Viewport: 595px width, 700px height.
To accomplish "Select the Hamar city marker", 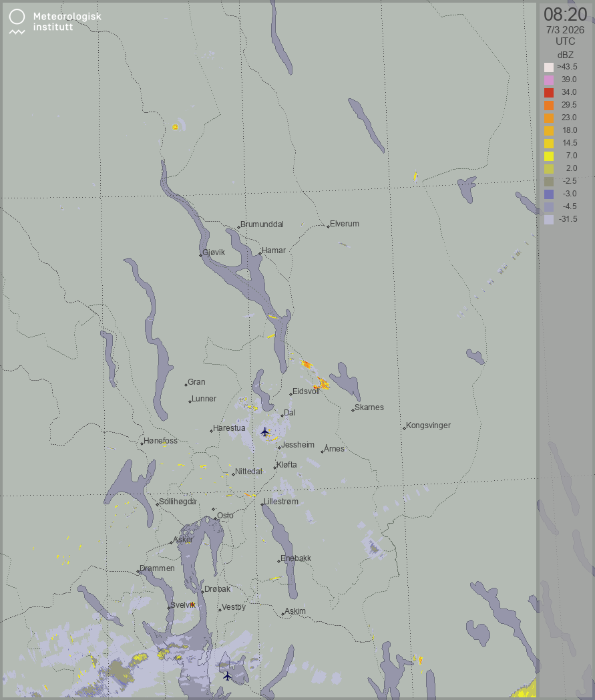I will [x=260, y=254].
